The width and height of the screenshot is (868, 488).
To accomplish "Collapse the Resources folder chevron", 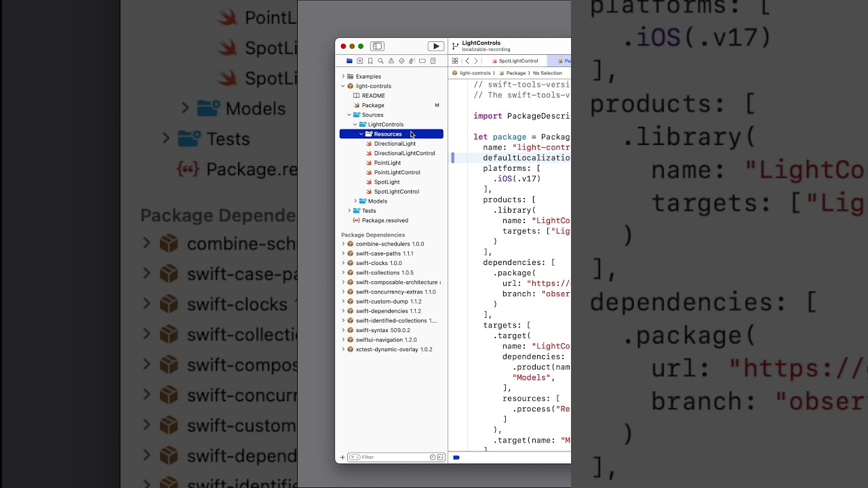I will tap(361, 134).
